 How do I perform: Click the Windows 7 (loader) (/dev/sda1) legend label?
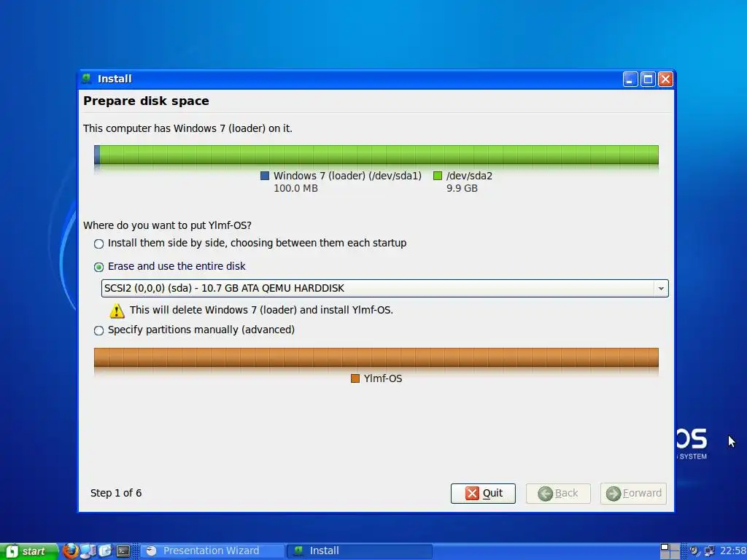coord(347,176)
